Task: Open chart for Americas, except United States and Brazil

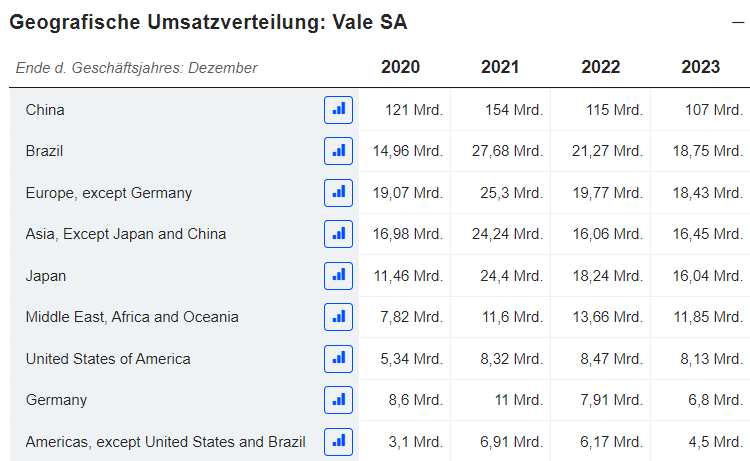Action: (338, 441)
